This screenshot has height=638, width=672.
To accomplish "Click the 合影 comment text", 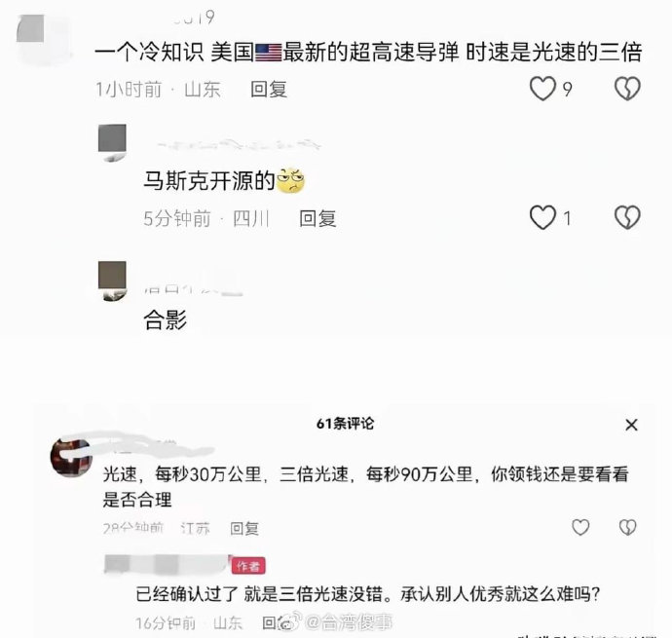I will pyautogui.click(x=166, y=319).
